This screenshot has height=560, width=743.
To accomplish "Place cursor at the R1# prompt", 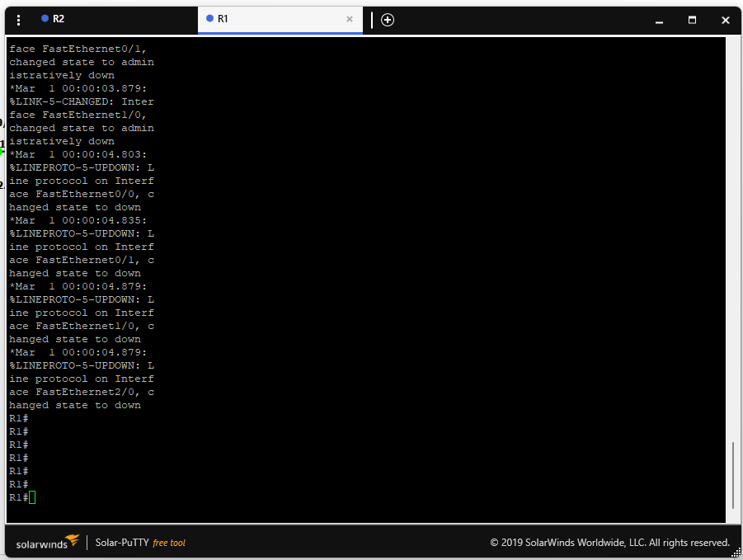I will coord(16,496).
